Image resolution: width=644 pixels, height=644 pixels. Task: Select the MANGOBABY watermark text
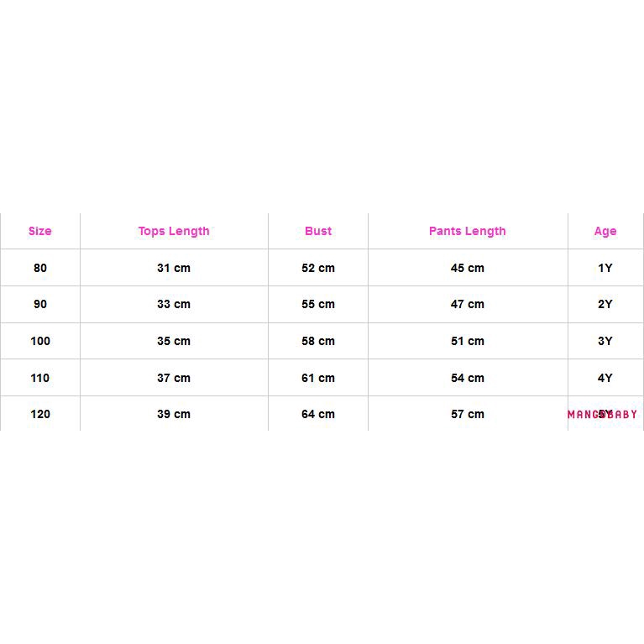(x=602, y=415)
